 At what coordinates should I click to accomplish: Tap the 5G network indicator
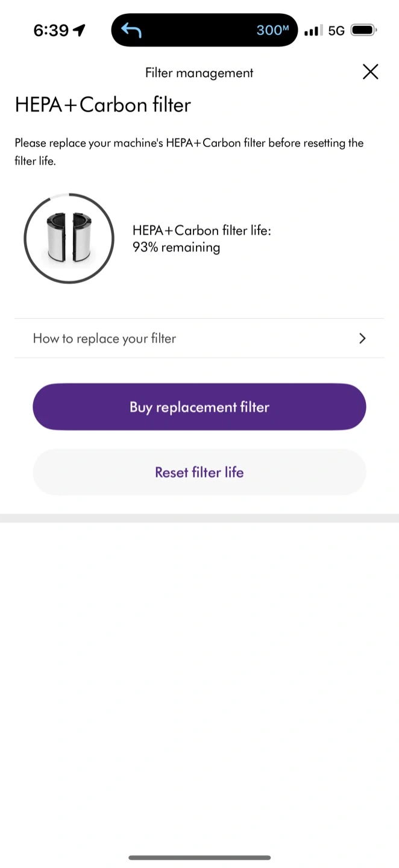pos(336,30)
